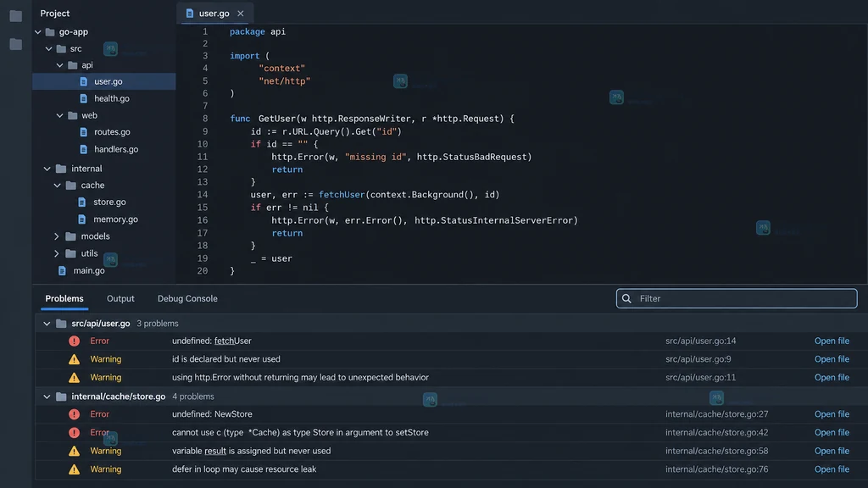Collapse the go-app root folder

(37, 32)
